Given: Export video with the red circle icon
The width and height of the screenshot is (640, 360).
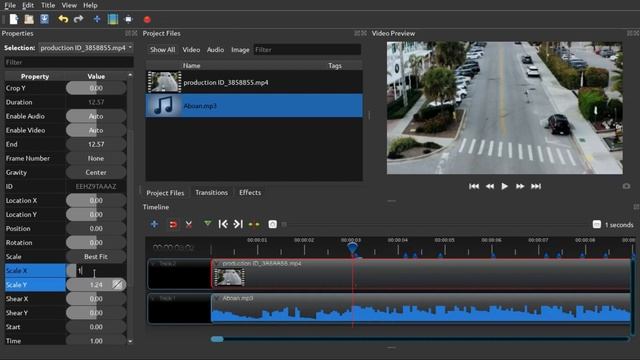Looking at the screenshot, I should point(147,19).
